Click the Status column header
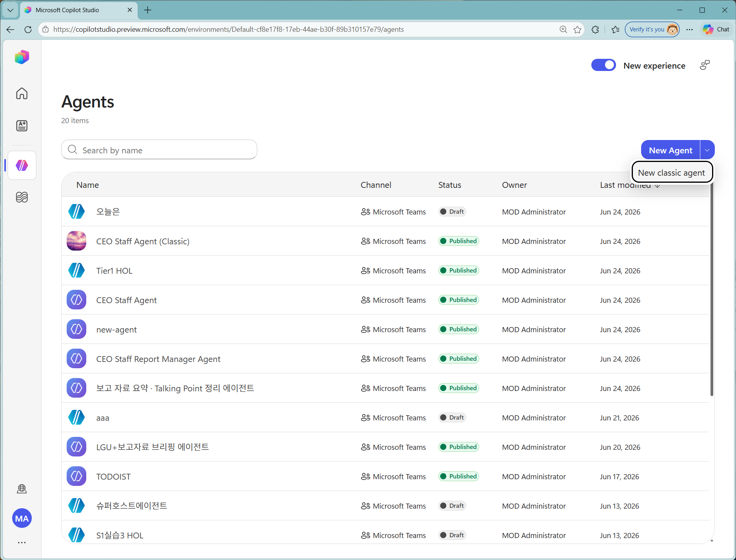 449,185
